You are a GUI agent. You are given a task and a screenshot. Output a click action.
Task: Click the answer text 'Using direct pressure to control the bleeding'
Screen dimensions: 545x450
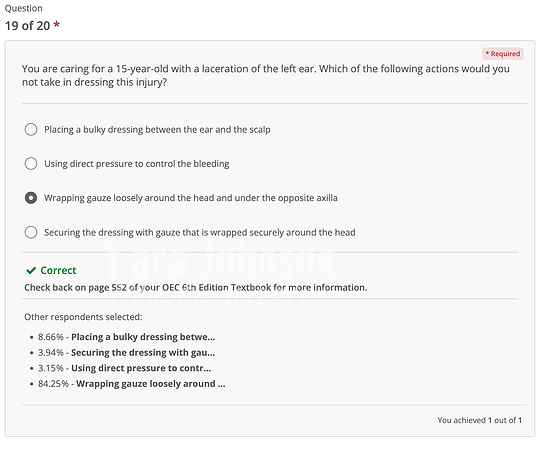(x=137, y=164)
